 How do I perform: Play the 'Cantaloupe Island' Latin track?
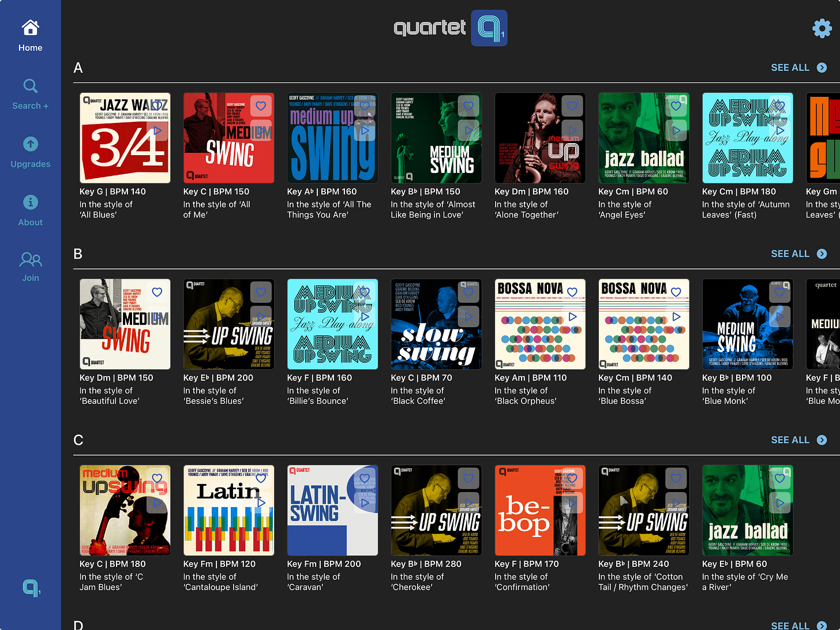coord(261,504)
